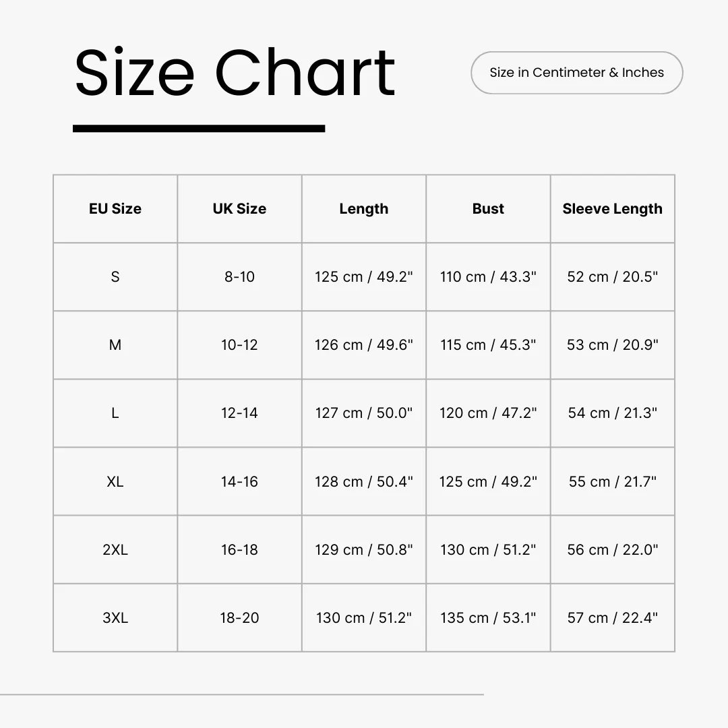Click the 'Length' column header

(364, 209)
